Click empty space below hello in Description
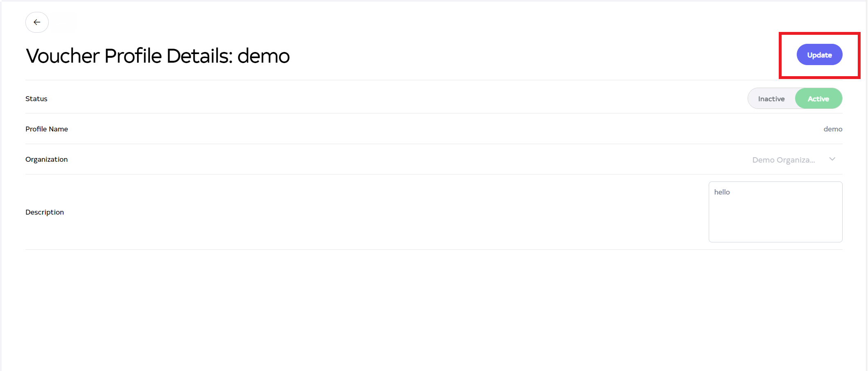 pyautogui.click(x=775, y=221)
